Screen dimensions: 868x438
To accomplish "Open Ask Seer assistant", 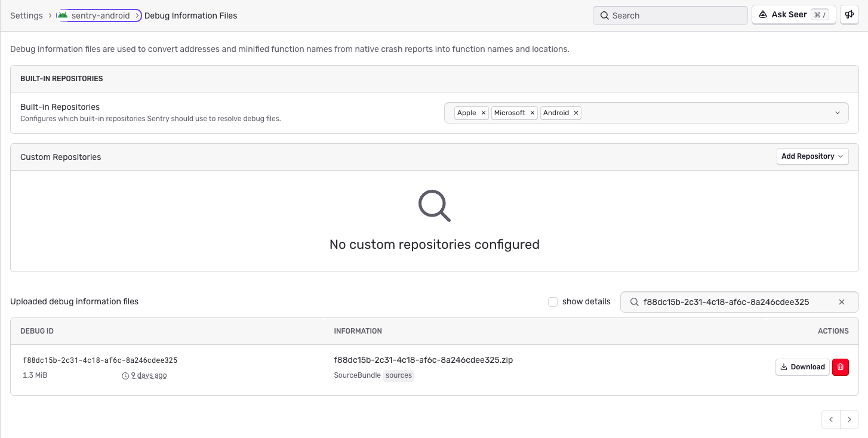I will pos(793,15).
